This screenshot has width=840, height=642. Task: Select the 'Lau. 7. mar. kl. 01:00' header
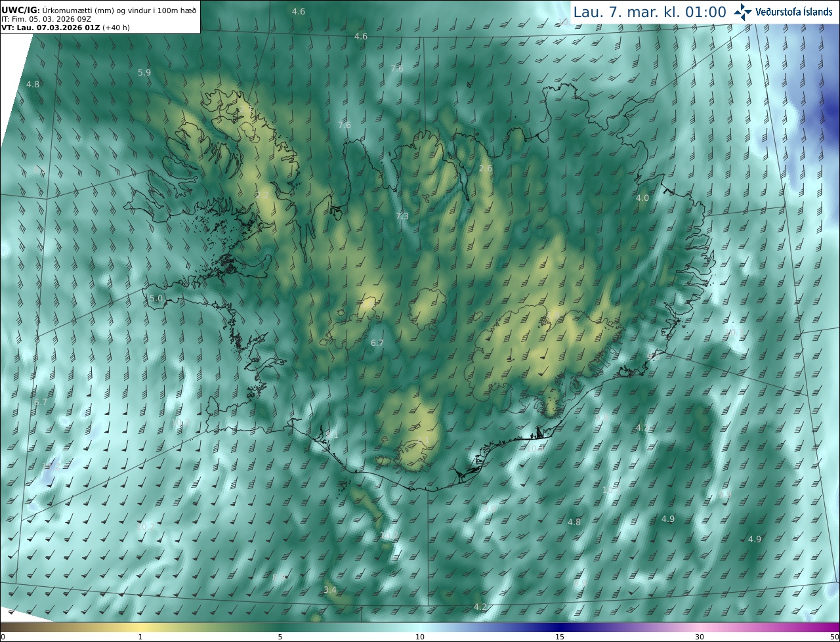[650, 12]
